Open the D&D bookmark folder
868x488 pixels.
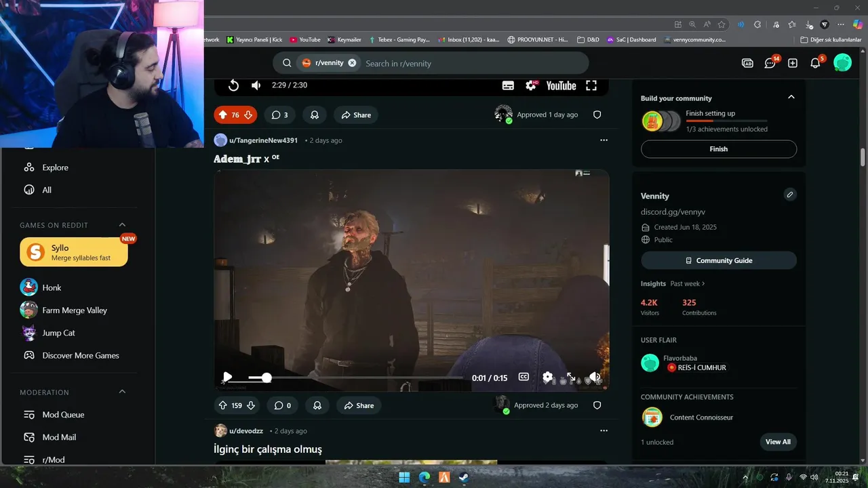pyautogui.click(x=588, y=40)
